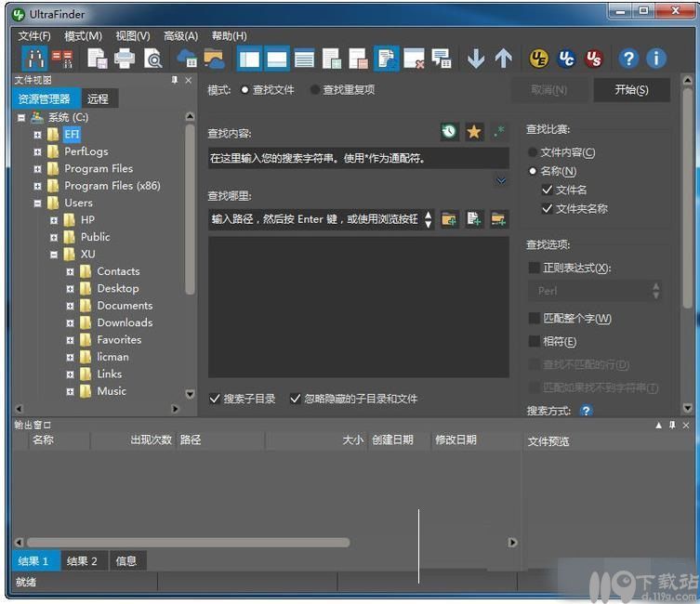Click the browse folder add icon
The width and height of the screenshot is (700, 604).
coord(449,219)
